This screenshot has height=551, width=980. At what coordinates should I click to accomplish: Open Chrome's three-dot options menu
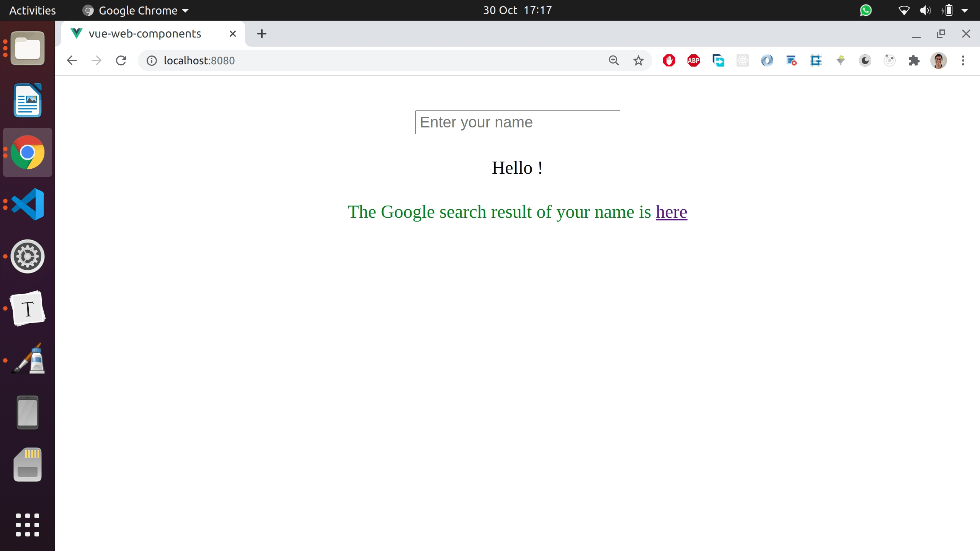(x=963, y=60)
